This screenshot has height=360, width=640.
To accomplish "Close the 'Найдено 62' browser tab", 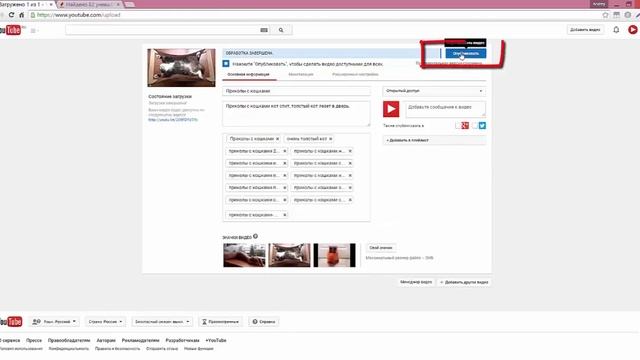I will coord(118,4).
